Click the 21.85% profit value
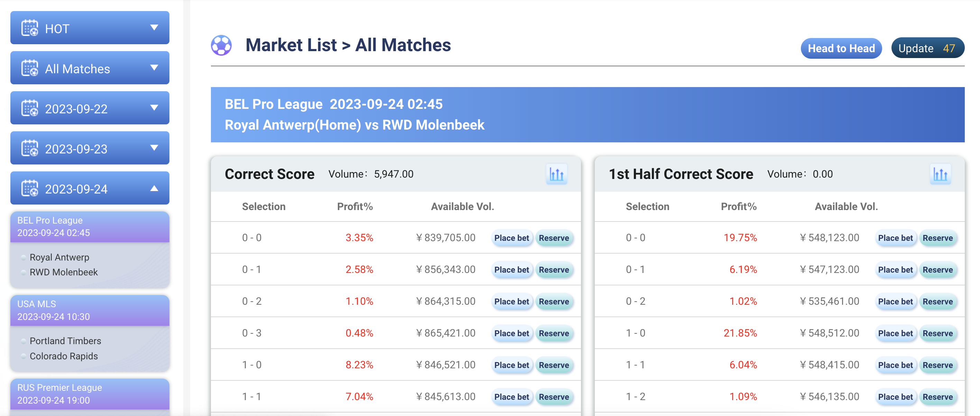 pyautogui.click(x=740, y=333)
